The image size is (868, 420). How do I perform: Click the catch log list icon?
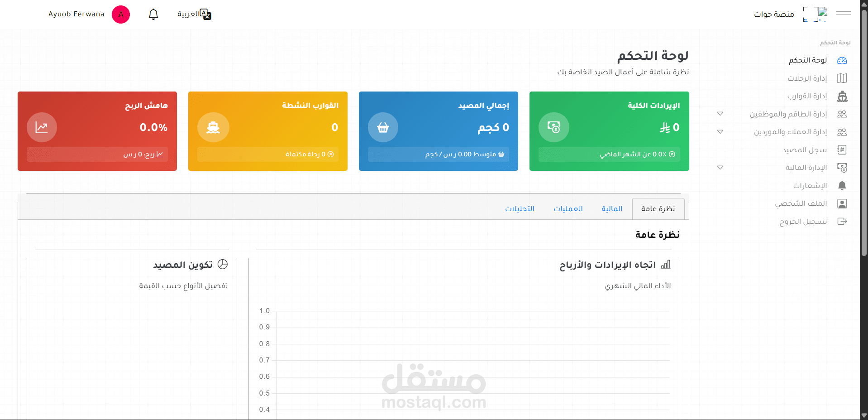pyautogui.click(x=842, y=150)
